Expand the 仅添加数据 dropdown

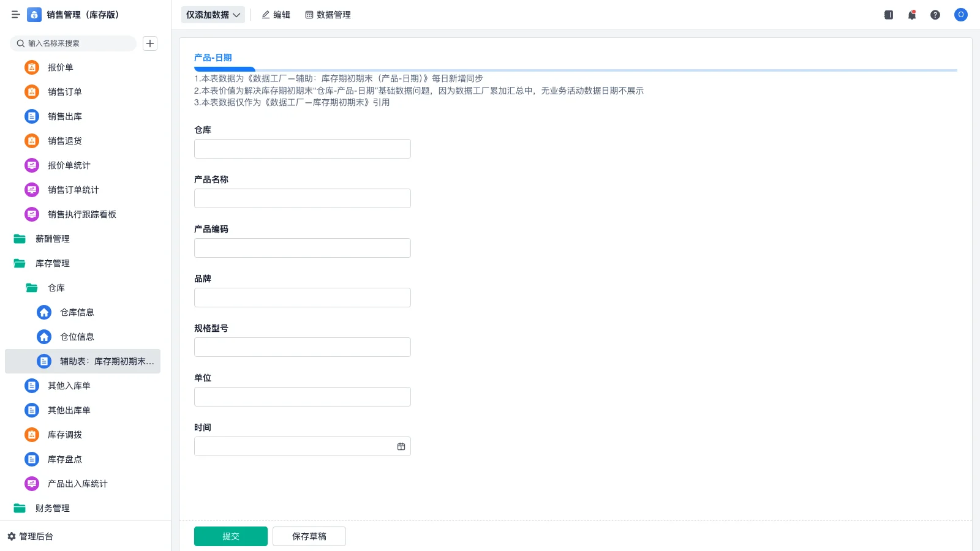213,15
